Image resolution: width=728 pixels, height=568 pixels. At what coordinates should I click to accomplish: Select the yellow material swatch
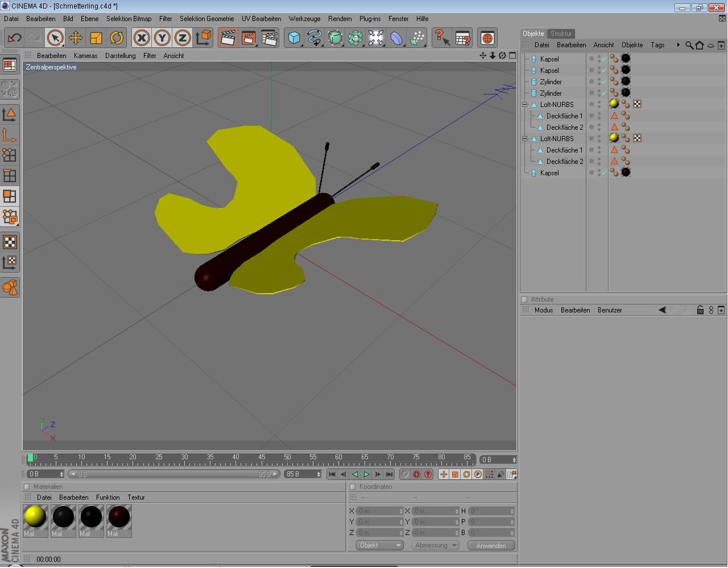click(35, 517)
